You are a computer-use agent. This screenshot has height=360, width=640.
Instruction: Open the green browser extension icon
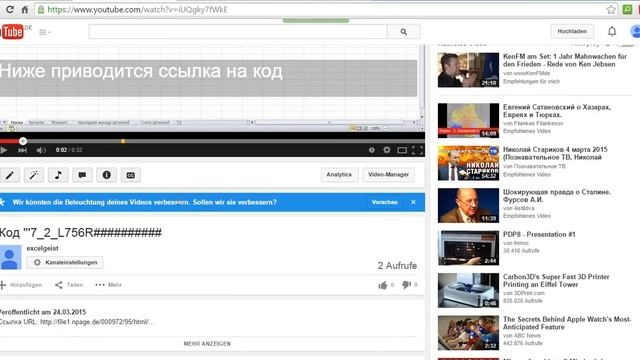[627, 9]
